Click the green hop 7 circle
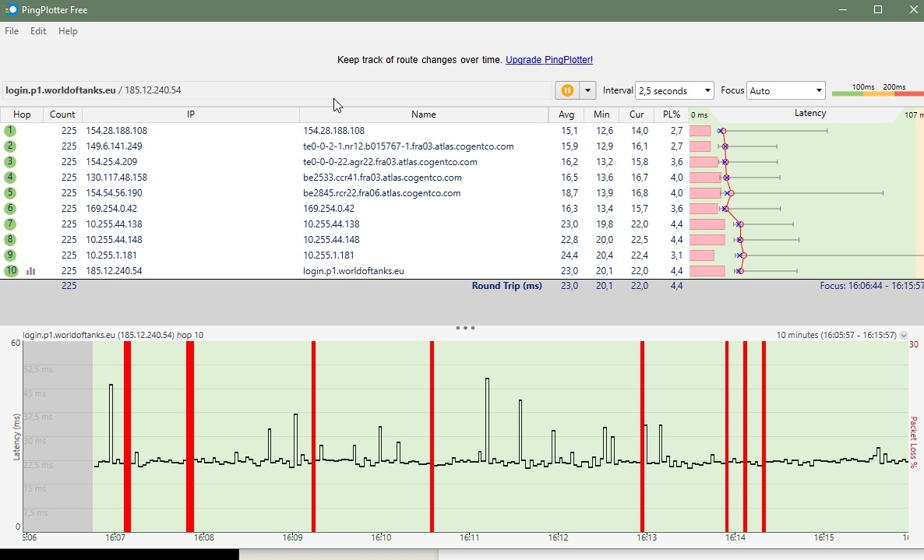Screen dimensions: 924x560 click(x=10, y=224)
